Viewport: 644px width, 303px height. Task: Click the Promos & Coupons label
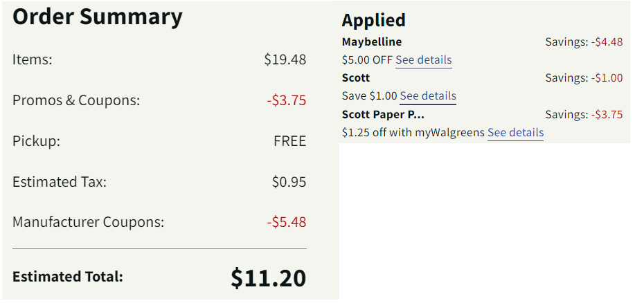(76, 100)
